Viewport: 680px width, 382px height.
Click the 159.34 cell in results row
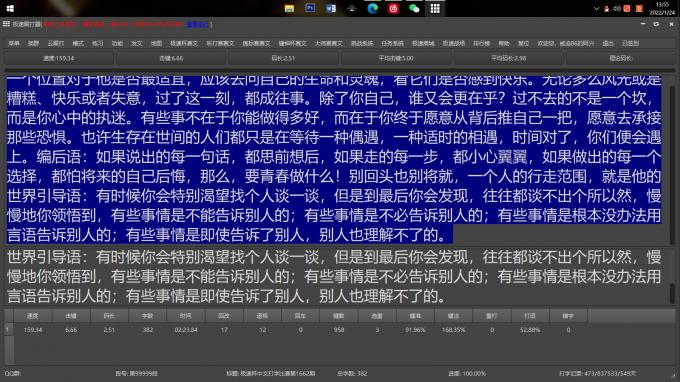(33, 330)
